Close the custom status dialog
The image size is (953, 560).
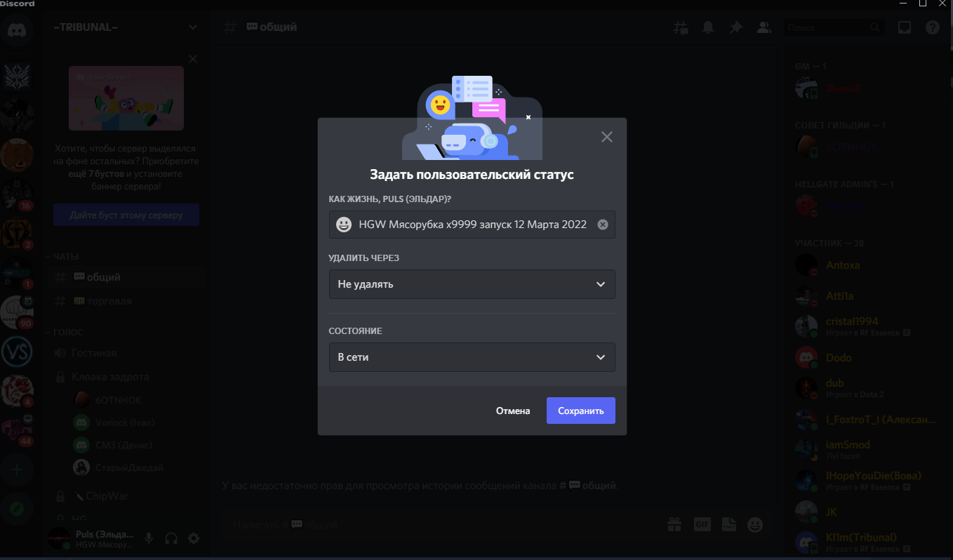(x=607, y=137)
